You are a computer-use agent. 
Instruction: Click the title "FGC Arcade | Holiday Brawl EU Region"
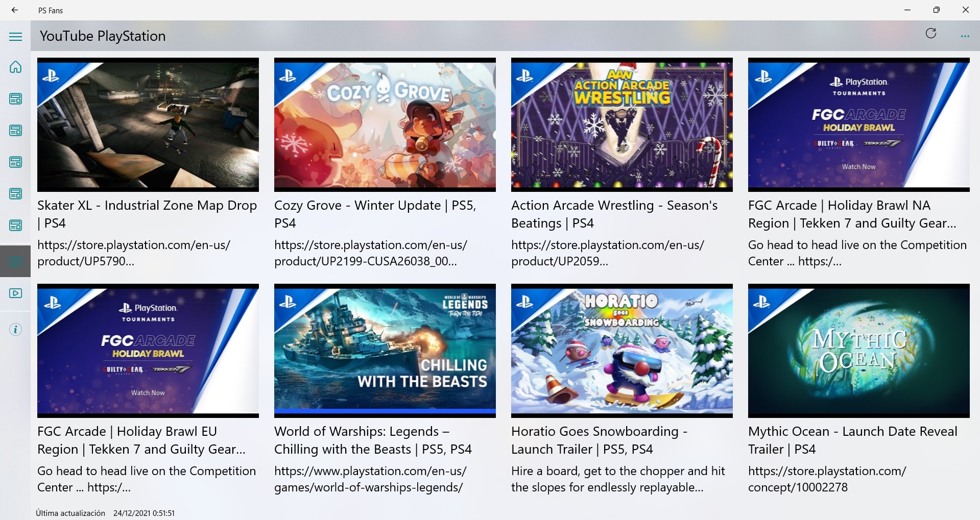point(141,440)
